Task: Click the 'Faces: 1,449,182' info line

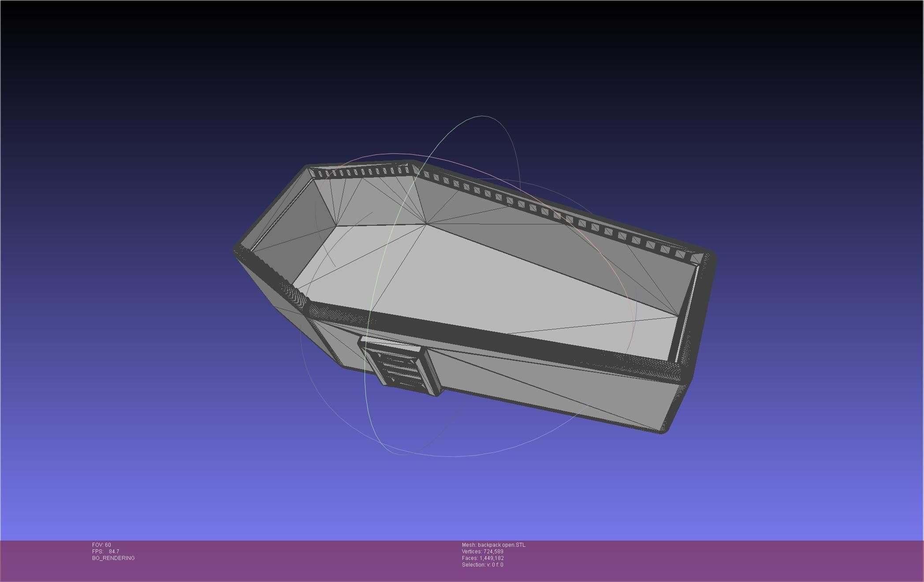Action: click(483, 558)
